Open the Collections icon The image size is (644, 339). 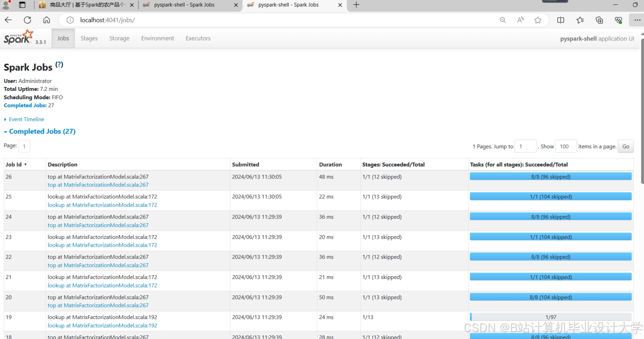tap(580, 20)
